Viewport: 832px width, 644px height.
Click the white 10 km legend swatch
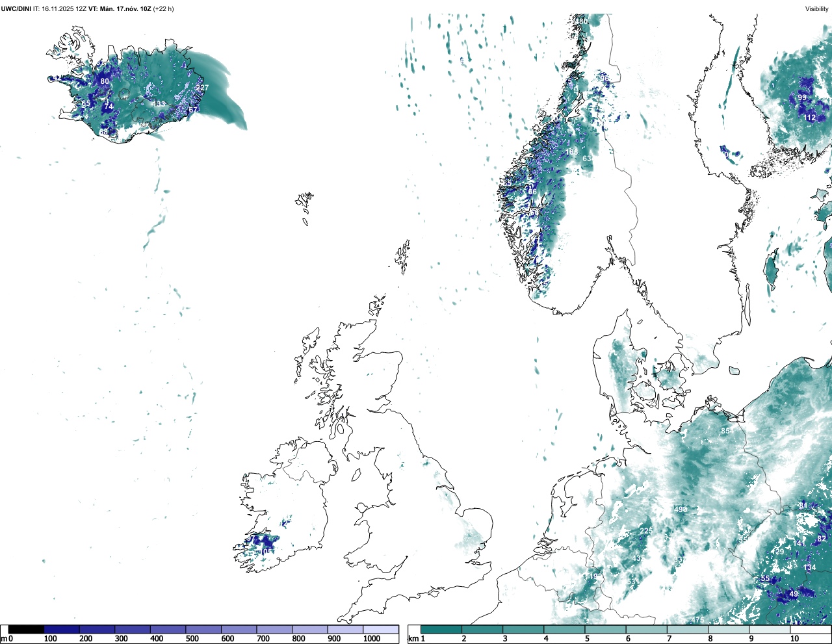point(810,629)
